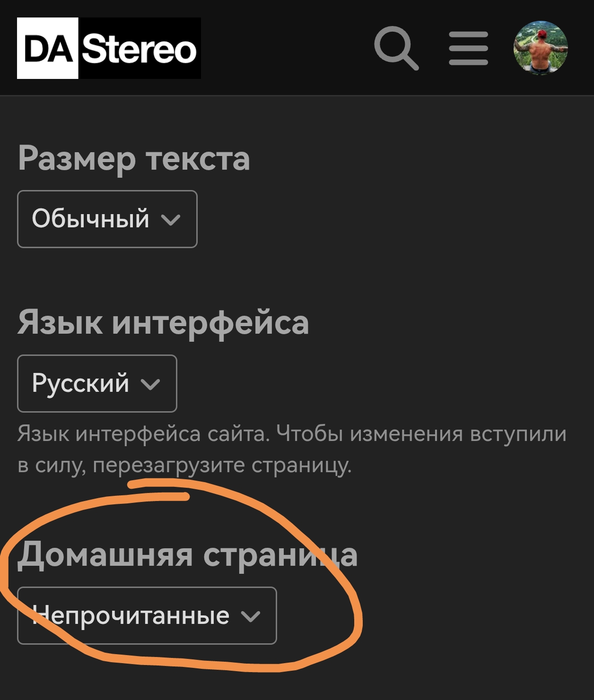Select the word Русский inside the dropdown
Viewport: 594px width, 700px height.
coord(80,383)
